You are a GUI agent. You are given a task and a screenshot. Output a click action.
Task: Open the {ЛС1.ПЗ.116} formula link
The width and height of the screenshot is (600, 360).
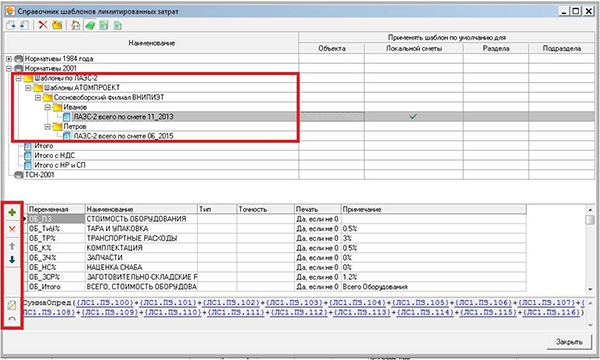coord(551,312)
